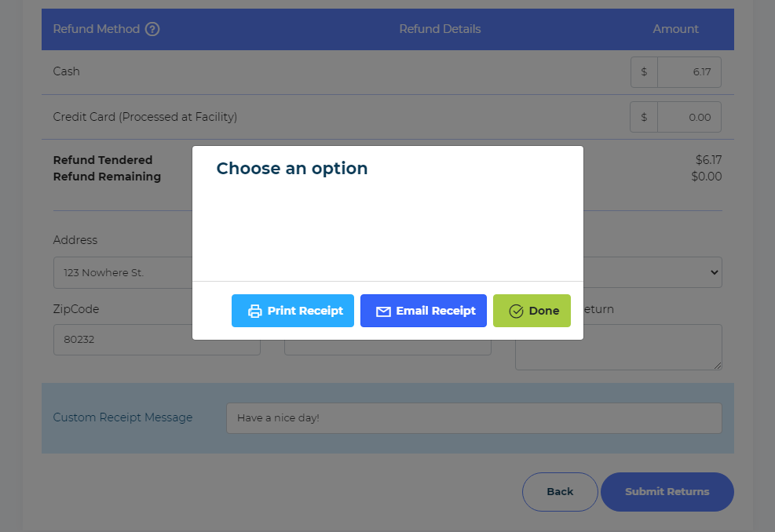
Task: Expand the dropdown beside the address field
Action: (x=653, y=272)
